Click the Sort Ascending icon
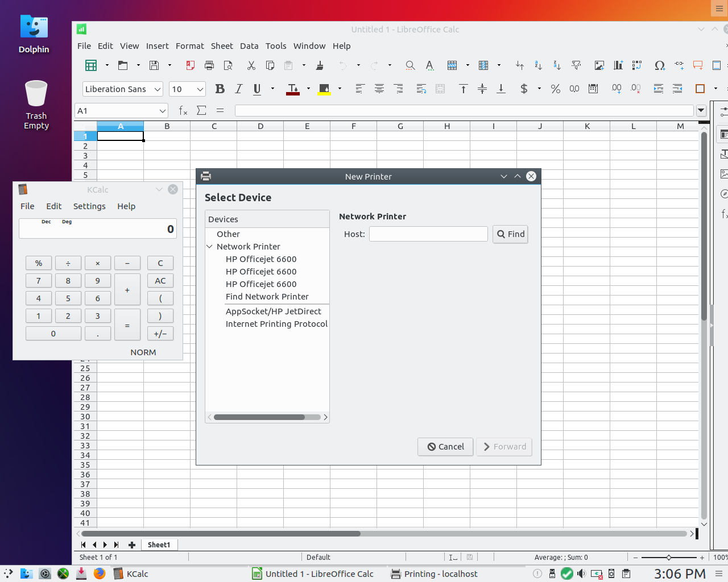The height and width of the screenshot is (582, 728). [x=538, y=65]
